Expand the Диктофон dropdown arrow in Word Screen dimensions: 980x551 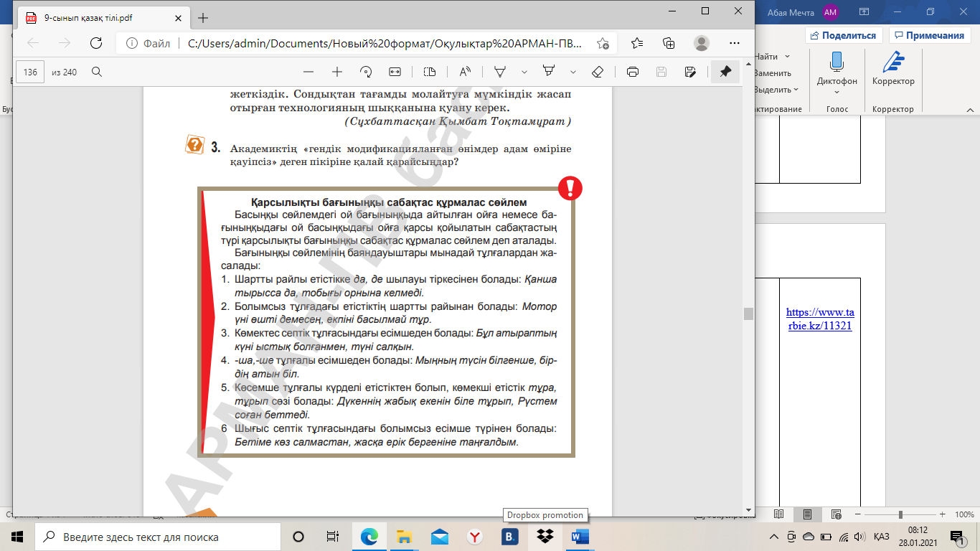837,92
